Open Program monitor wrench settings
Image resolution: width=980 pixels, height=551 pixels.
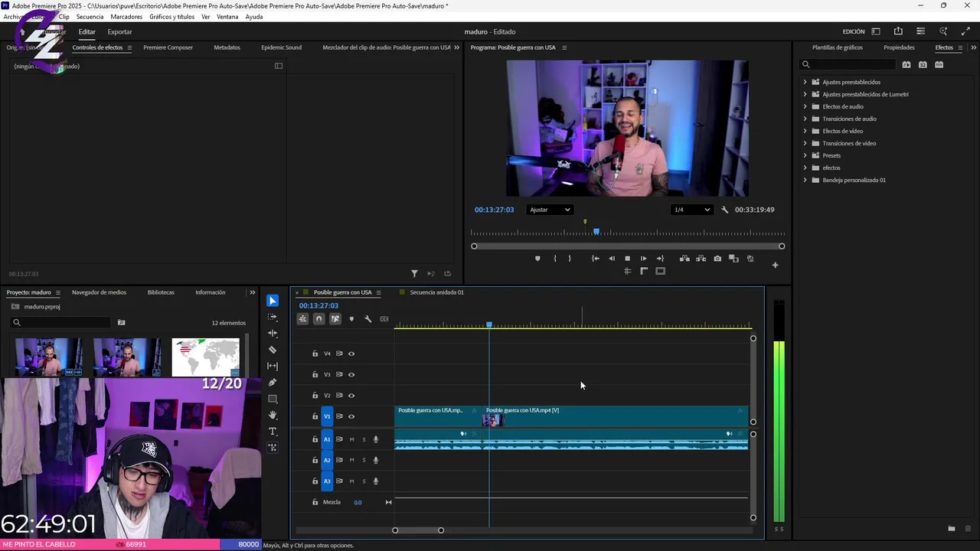point(724,210)
